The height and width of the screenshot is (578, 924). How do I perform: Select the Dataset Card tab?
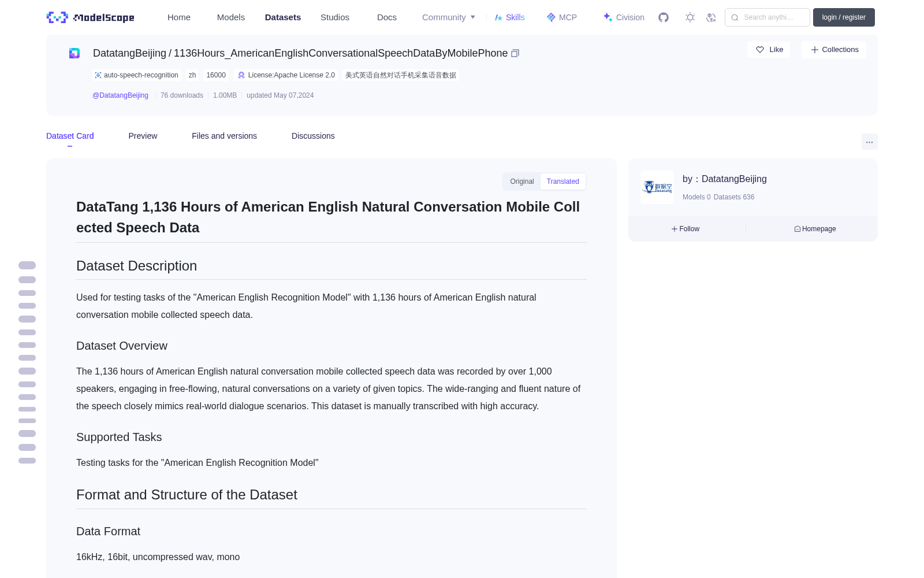70,136
